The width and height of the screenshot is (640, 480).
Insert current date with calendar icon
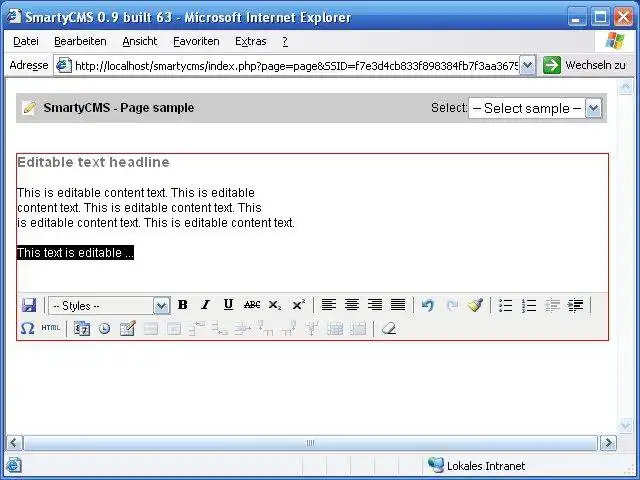(x=82, y=328)
